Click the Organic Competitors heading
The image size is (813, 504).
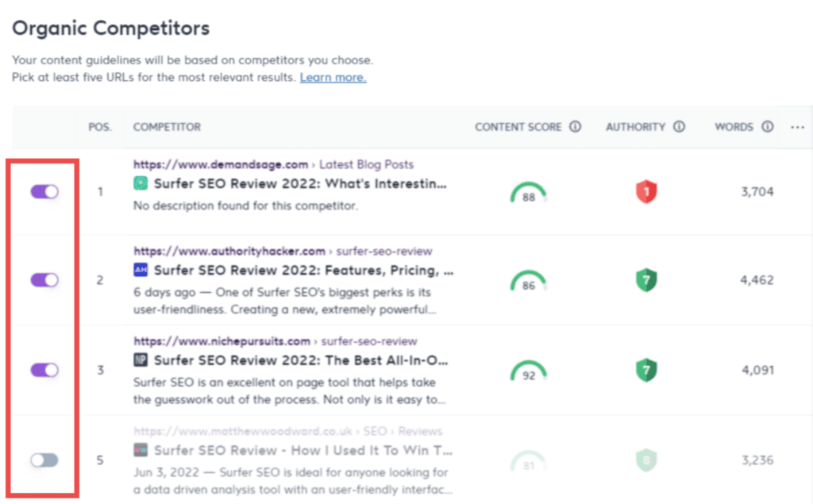pos(111,28)
